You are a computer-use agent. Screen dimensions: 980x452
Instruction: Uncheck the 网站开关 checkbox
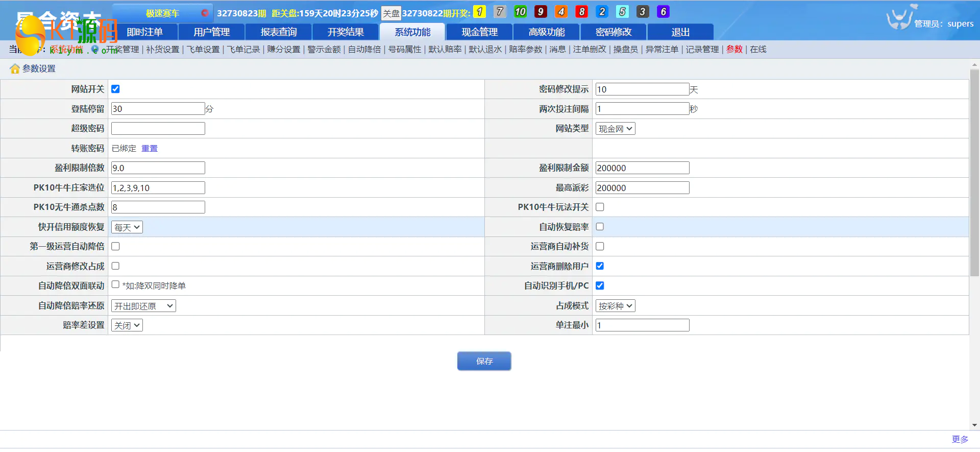point(115,89)
